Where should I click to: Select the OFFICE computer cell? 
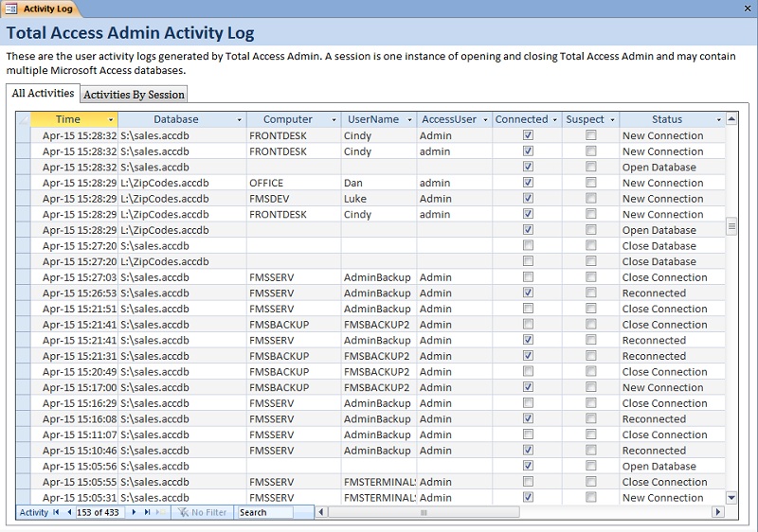(x=294, y=183)
